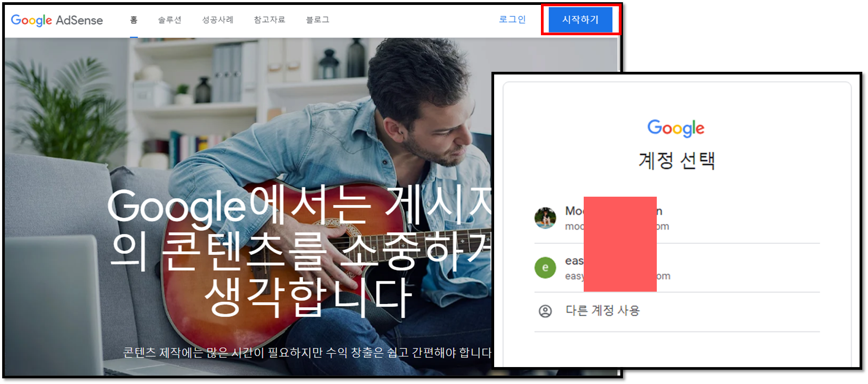The height and width of the screenshot is (384, 868).
Task: Open the 블로그 navigation item
Action: [x=318, y=20]
